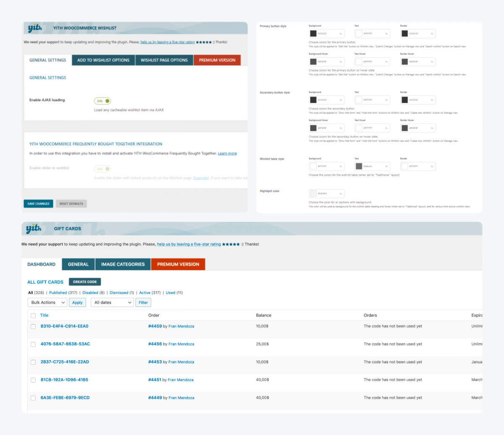
Task: Open the Bulk Actions dropdown
Action: (47, 303)
